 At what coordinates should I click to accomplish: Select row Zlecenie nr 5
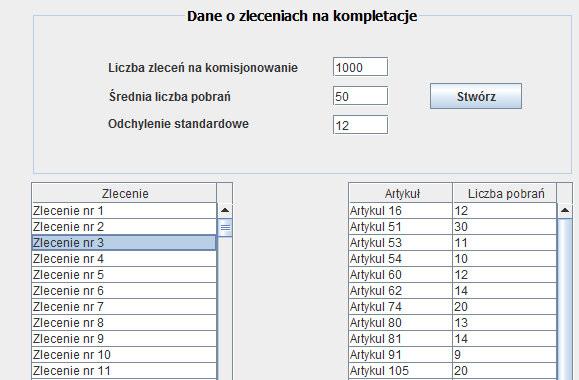pyautogui.click(x=124, y=274)
